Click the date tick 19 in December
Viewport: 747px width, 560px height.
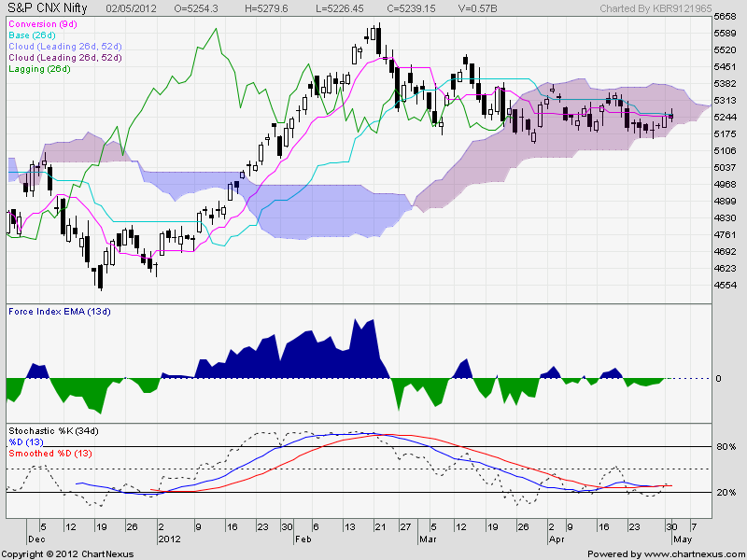[102, 527]
